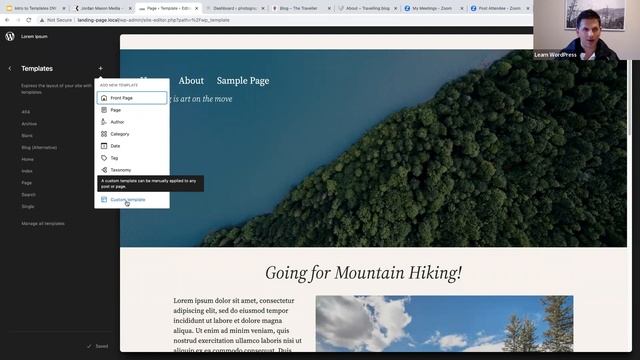Click the Not Secure warning indicator
The height and width of the screenshot is (360, 640).
pos(56,20)
